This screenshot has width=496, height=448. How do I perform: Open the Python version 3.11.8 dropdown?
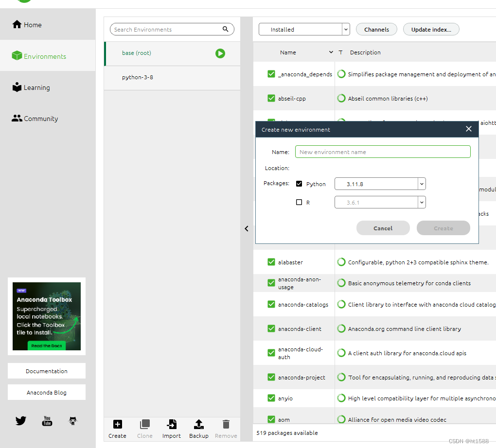point(380,184)
